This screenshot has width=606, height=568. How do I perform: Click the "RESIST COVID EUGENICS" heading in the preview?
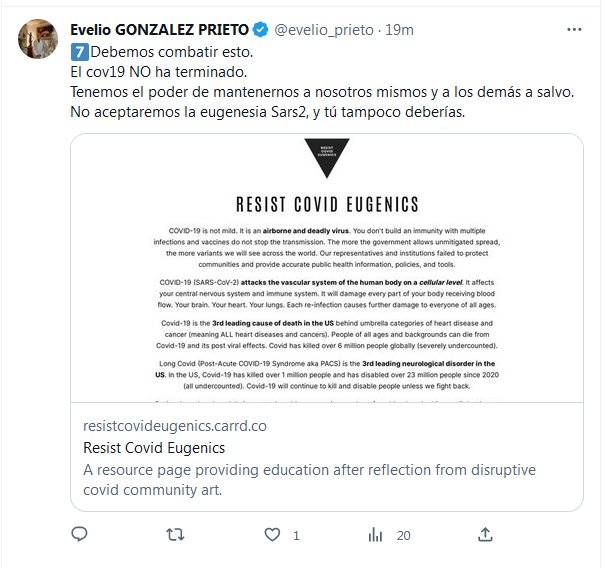coord(326,204)
